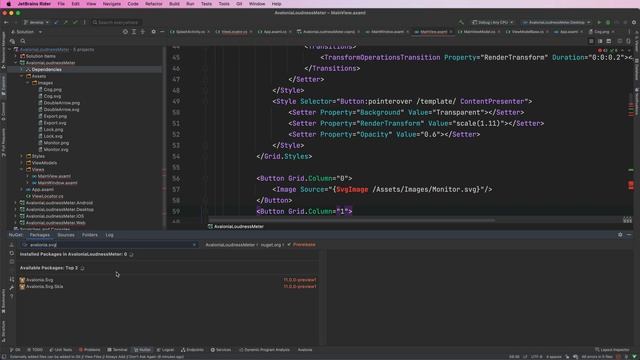The image size is (640, 360).
Task: Open the MainWindow.axaml editor tab
Action: [x=387, y=32]
